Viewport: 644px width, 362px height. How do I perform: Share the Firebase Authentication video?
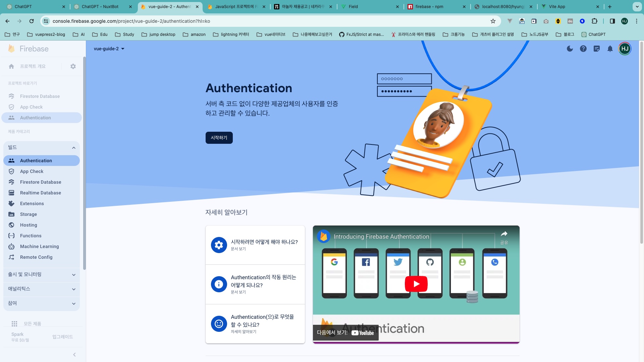[x=504, y=237]
